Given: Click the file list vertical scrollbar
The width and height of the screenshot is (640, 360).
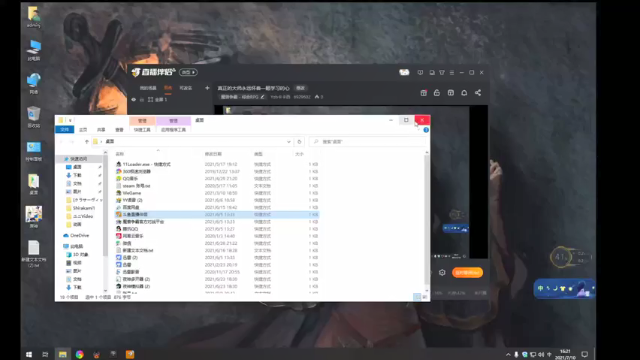Looking at the screenshot, I should (427, 220).
